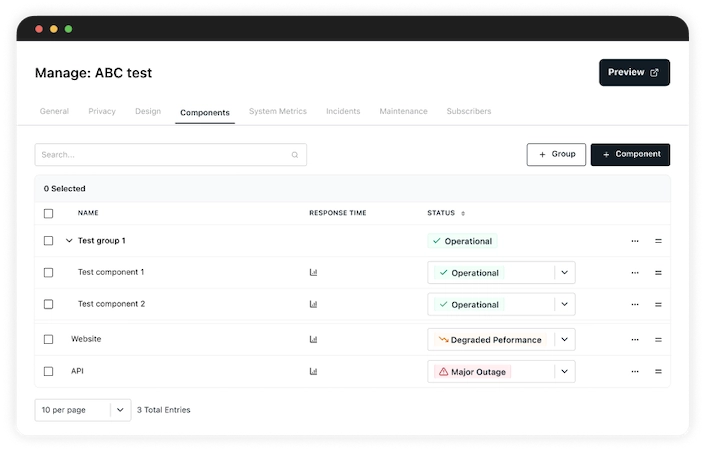Click the search magnifier icon
The image size is (705, 451).
click(295, 155)
